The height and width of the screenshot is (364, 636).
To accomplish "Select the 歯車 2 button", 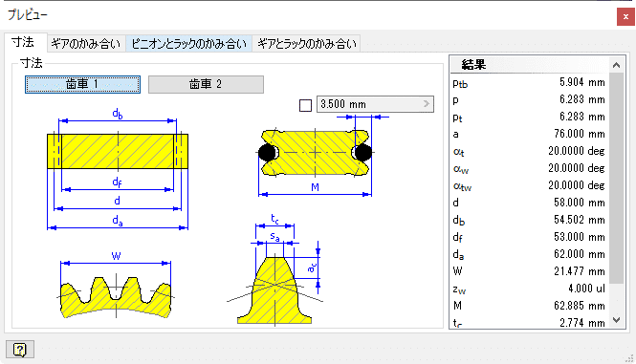I will tap(206, 84).
